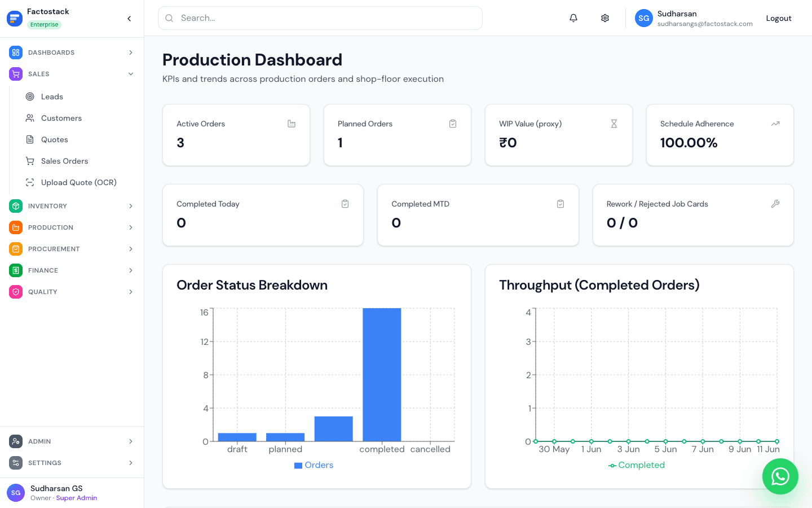Click the Inventory box icon

(x=16, y=206)
